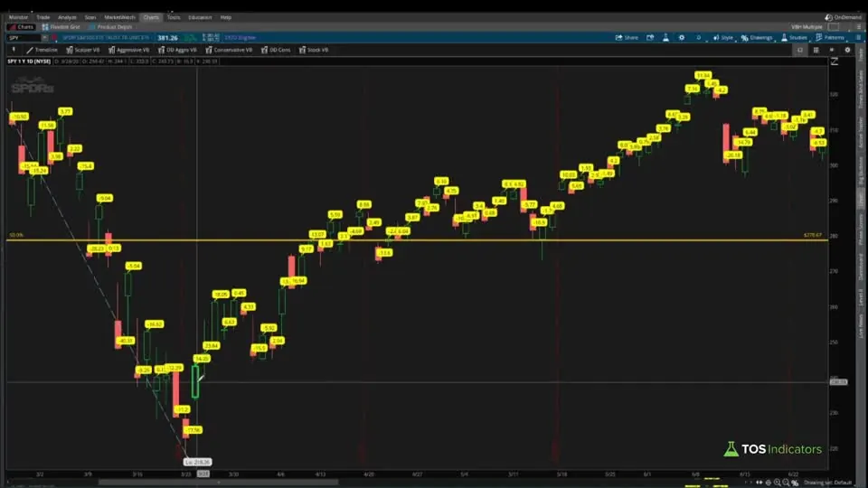This screenshot has width=868, height=488.
Task: Switch to the Scan tab
Action: (x=90, y=17)
